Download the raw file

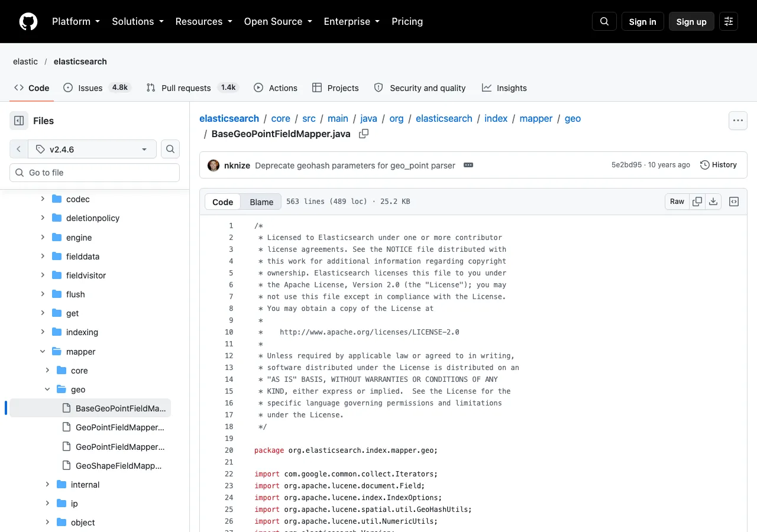coord(713,202)
